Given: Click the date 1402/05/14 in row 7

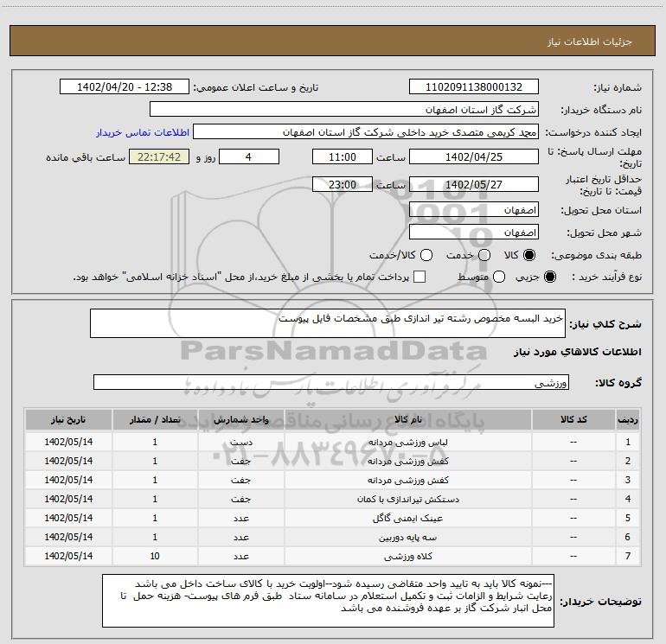Looking at the screenshot, I should point(68,556).
